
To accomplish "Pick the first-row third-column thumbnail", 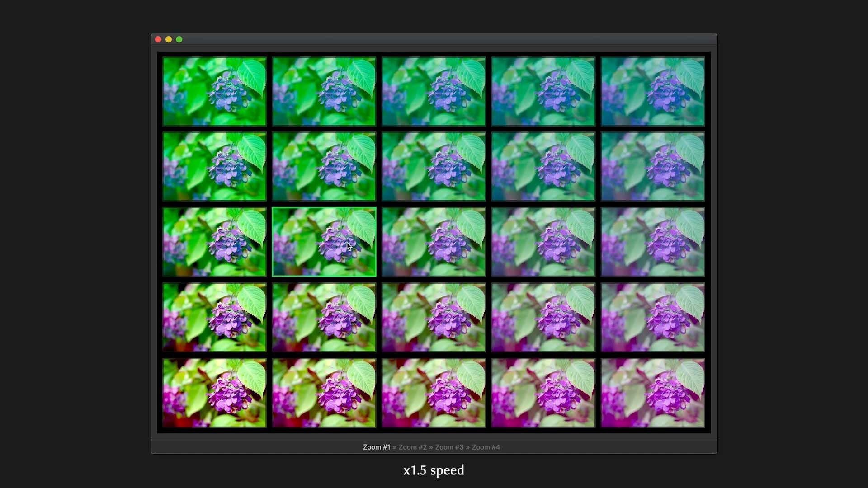I will click(433, 91).
